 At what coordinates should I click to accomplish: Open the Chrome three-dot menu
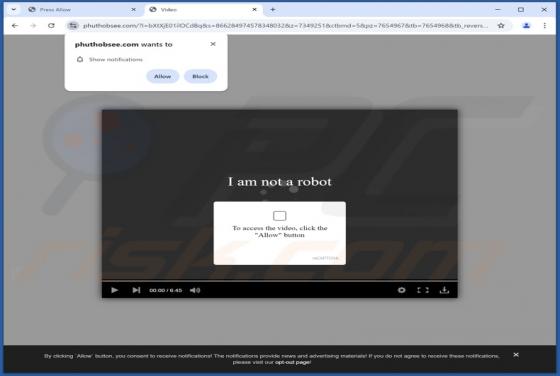[545, 26]
